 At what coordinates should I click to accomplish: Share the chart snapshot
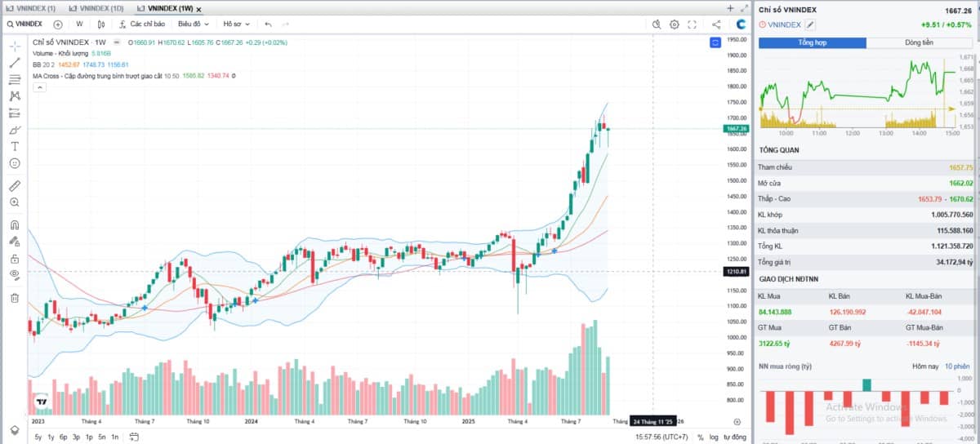(716, 24)
